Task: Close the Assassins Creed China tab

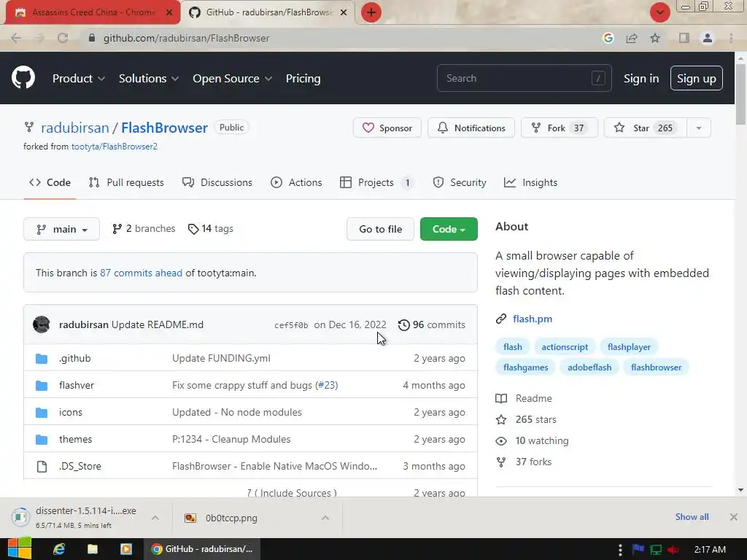Action: pos(169,13)
